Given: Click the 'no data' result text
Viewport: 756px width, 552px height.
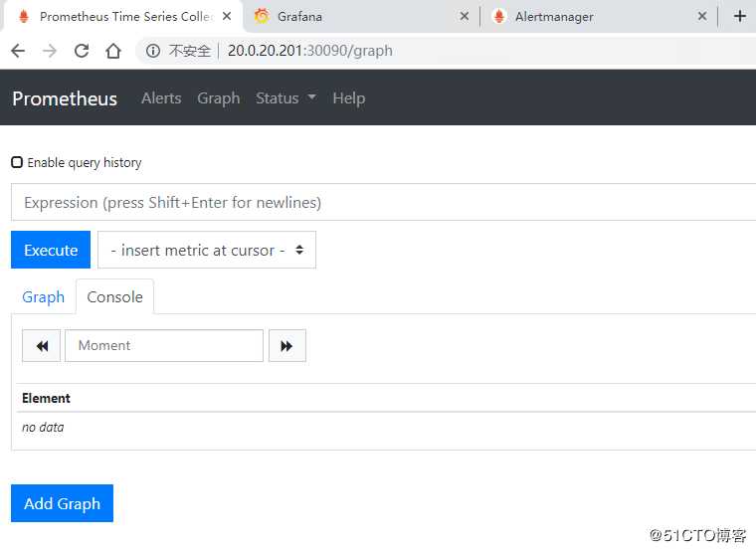Looking at the screenshot, I should [x=43, y=427].
